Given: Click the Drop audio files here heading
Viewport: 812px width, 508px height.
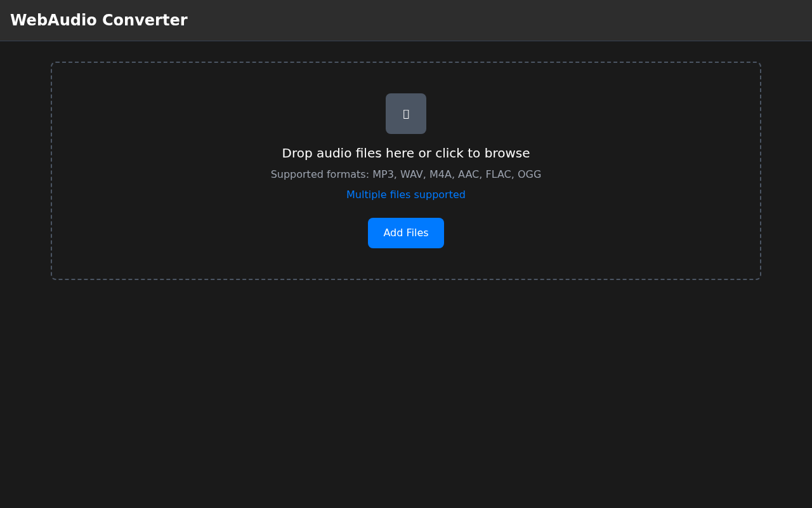Looking at the screenshot, I should point(406,153).
